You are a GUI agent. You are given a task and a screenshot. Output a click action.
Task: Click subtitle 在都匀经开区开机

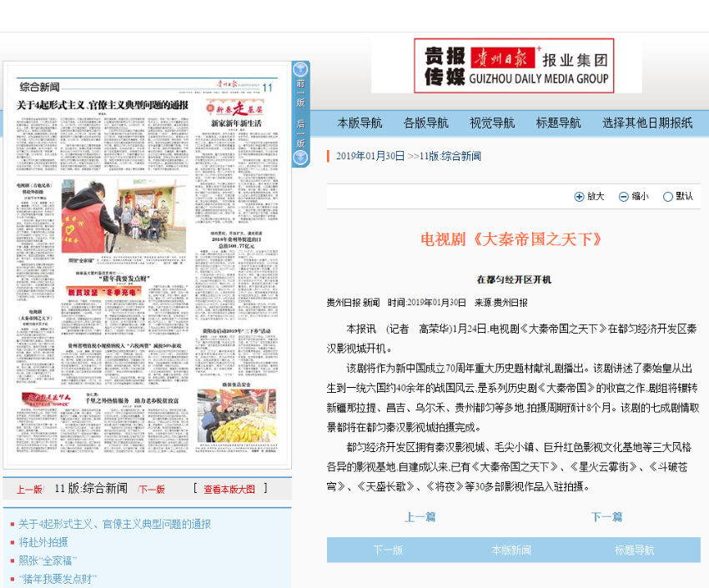[x=514, y=279]
